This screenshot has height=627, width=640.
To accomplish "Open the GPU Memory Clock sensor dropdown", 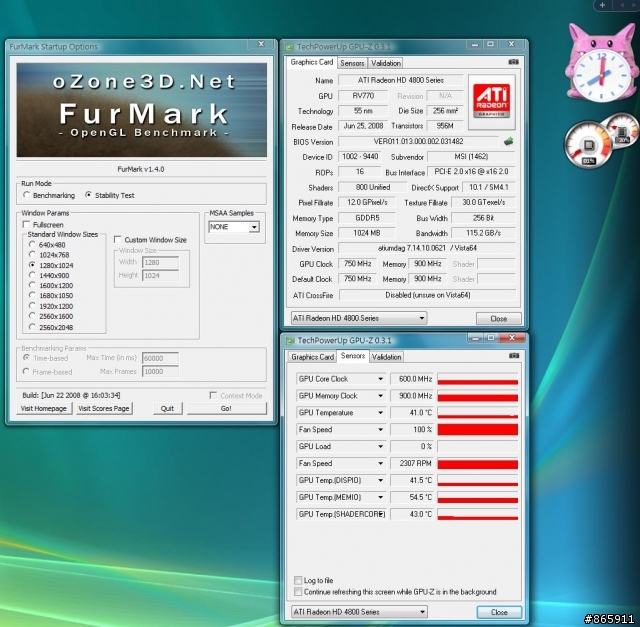I will (380, 396).
